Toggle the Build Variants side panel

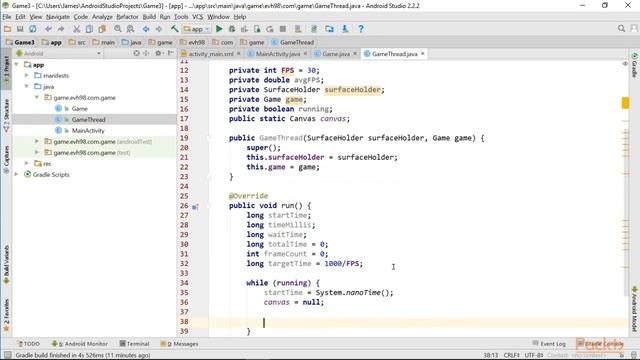pyautogui.click(x=6, y=265)
